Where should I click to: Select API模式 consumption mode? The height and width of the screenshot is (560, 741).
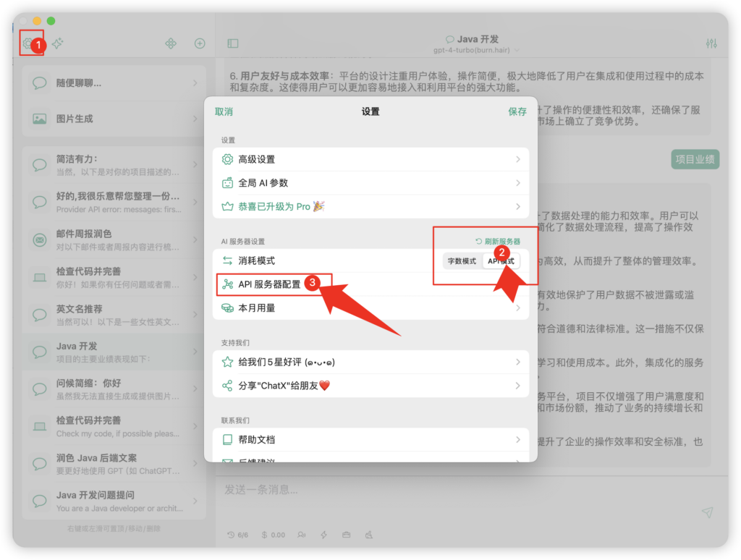coord(501,261)
